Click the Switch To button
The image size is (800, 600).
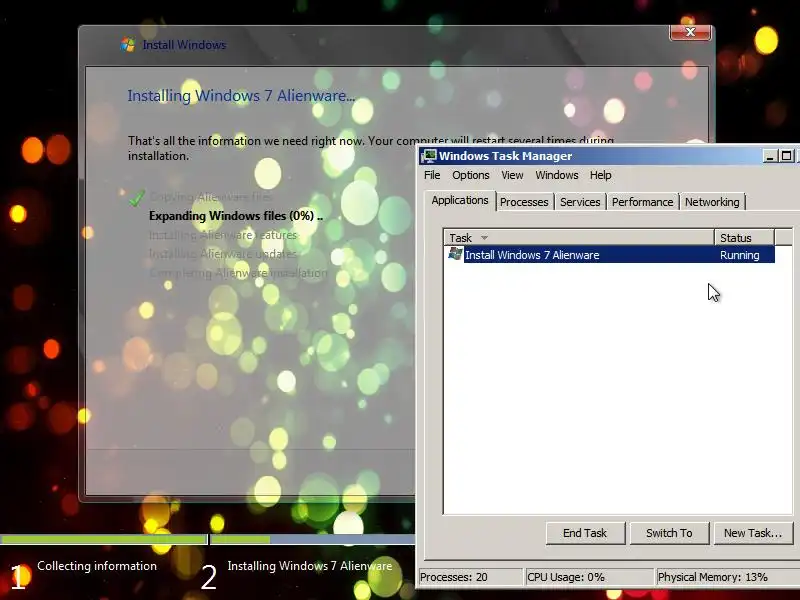point(669,533)
